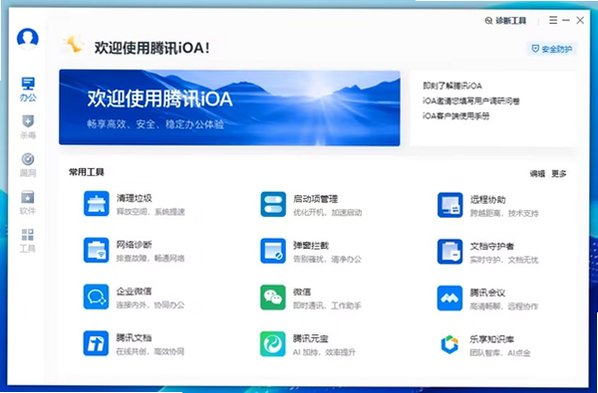
Task: Launch 微信 via its green icon
Action: (273, 297)
